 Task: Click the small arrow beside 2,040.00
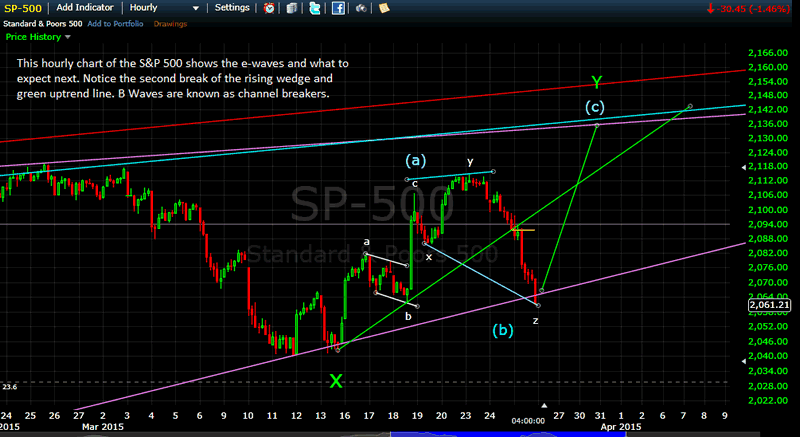coord(744,361)
